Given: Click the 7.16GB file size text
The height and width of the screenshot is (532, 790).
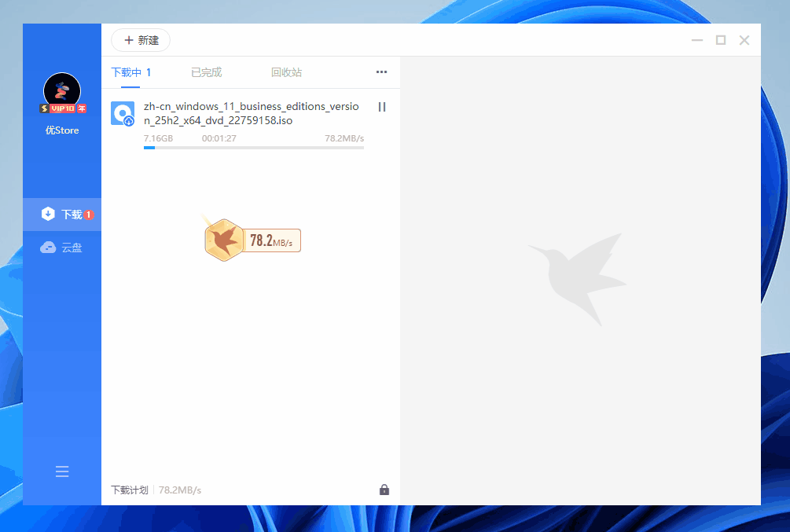Looking at the screenshot, I should (x=158, y=138).
